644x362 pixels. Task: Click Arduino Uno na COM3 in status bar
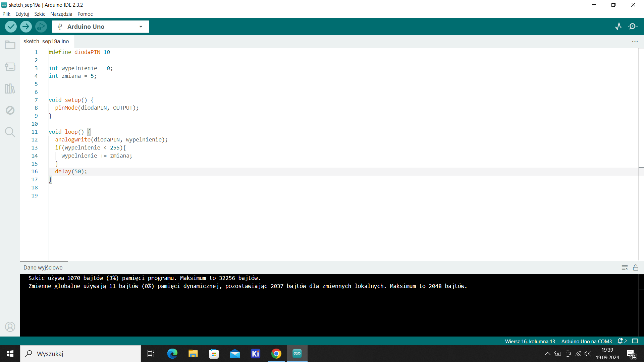[x=587, y=341]
